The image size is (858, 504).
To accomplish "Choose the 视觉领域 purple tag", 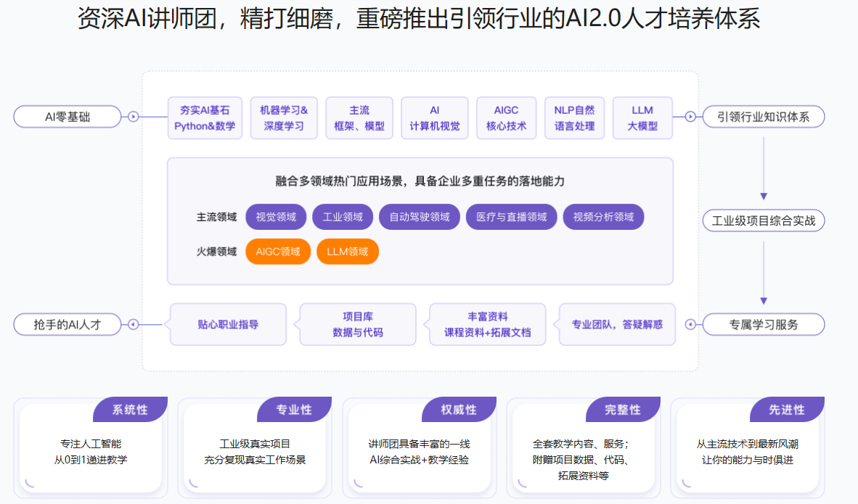I will click(x=276, y=217).
